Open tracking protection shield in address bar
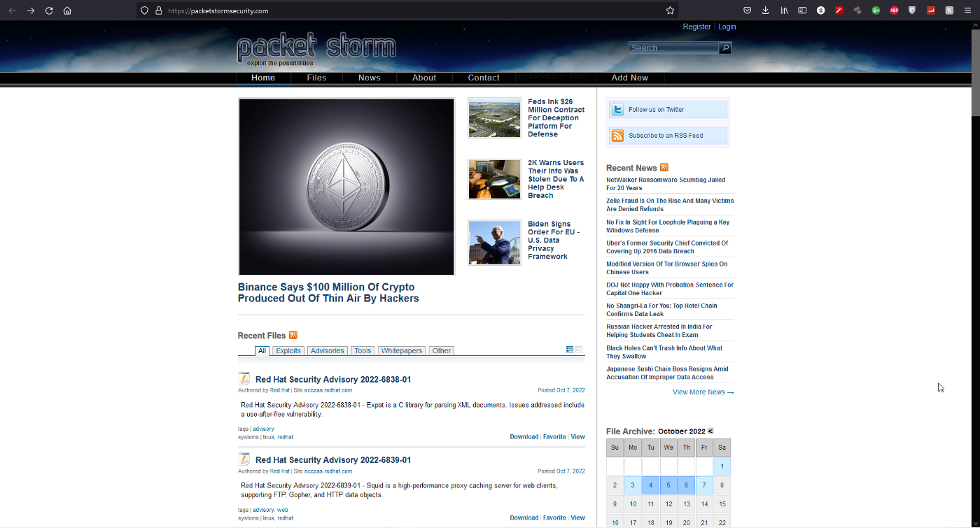The width and height of the screenshot is (980, 528). tap(145, 10)
